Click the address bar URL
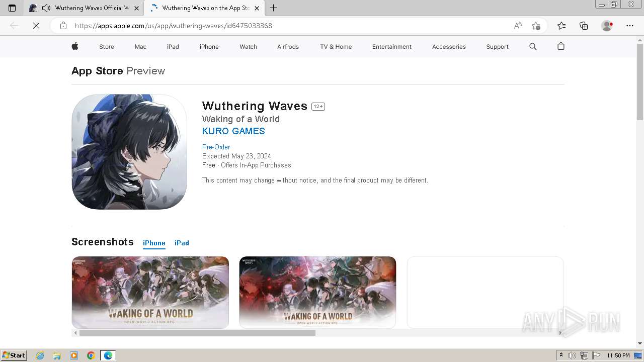This screenshot has width=644, height=362. pyautogui.click(x=174, y=26)
